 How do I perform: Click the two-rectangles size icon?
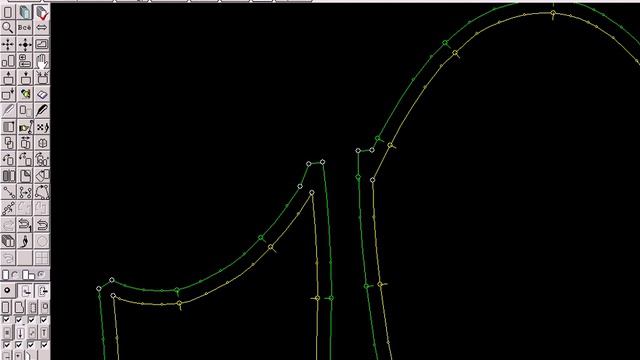click(8, 61)
